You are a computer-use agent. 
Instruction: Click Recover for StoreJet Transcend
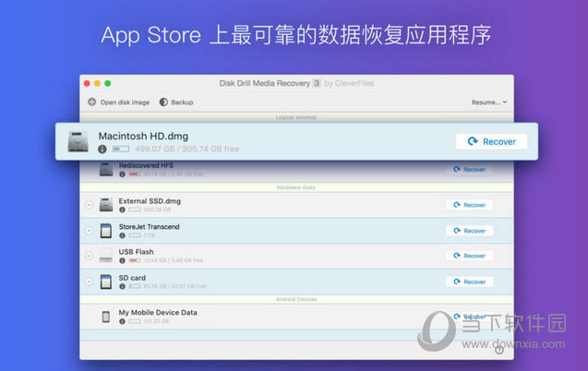click(470, 231)
